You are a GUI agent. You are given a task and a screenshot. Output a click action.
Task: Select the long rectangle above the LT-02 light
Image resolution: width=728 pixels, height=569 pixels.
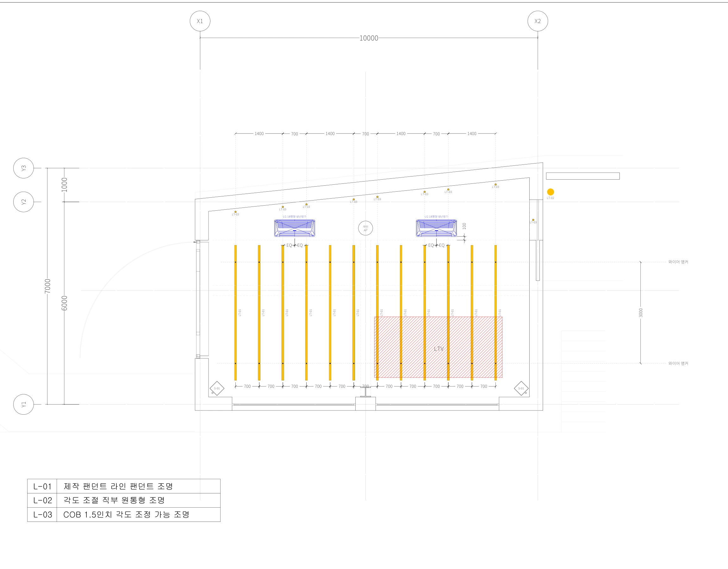point(583,176)
